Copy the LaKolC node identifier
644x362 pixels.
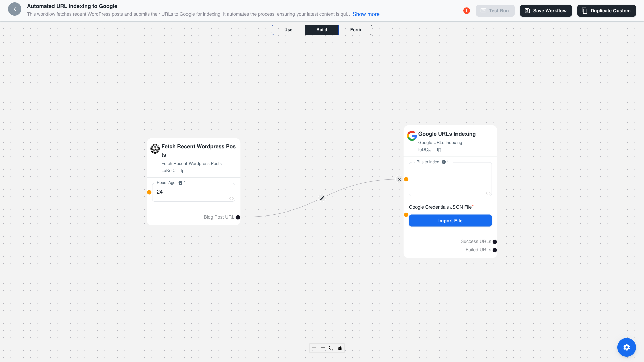coord(183,171)
